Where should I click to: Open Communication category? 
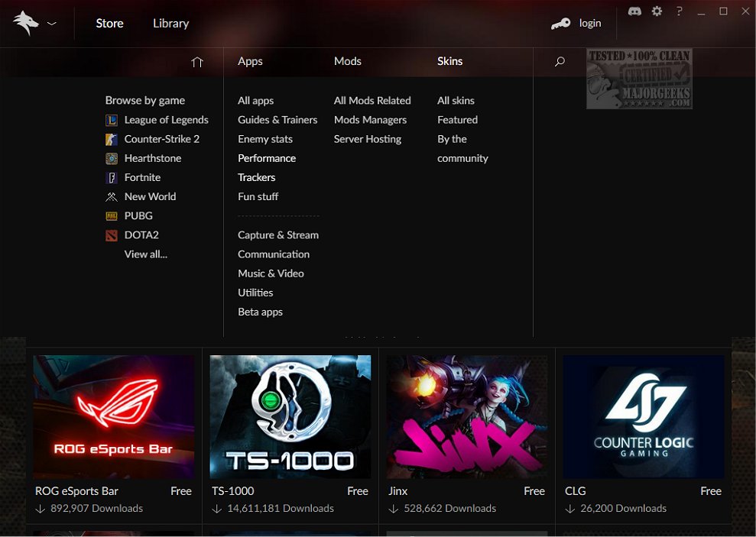coord(274,254)
